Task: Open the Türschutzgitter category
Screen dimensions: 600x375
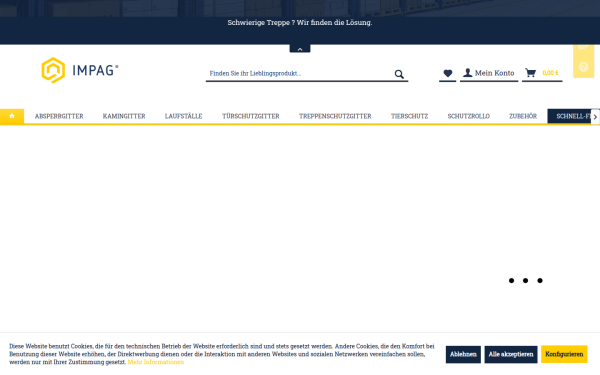Action: coord(251,116)
